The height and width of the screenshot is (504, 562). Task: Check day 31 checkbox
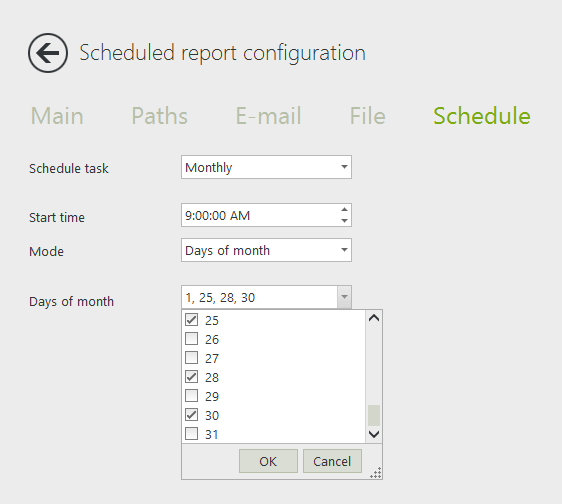[x=191, y=434]
